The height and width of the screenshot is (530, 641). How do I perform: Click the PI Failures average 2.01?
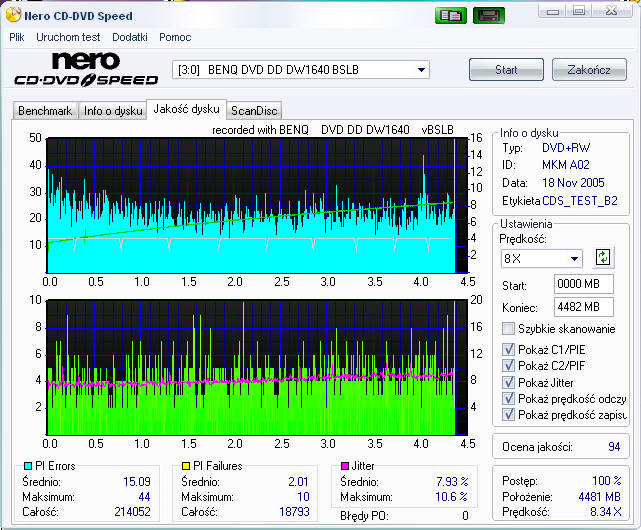tap(298, 482)
